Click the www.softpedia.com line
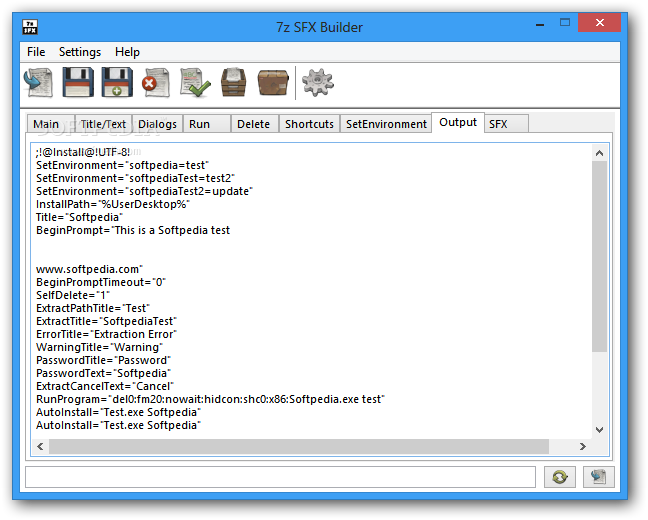 click(89, 270)
